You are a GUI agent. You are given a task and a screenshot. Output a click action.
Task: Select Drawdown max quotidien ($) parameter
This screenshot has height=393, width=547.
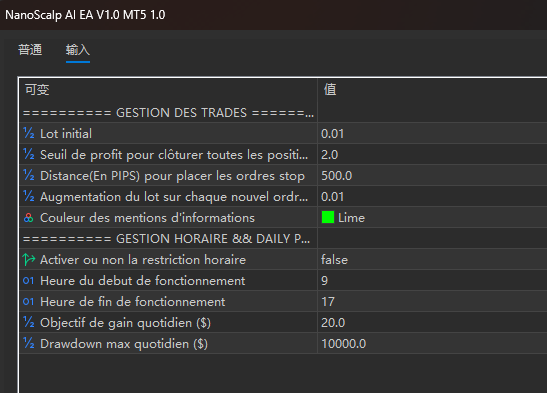124,344
